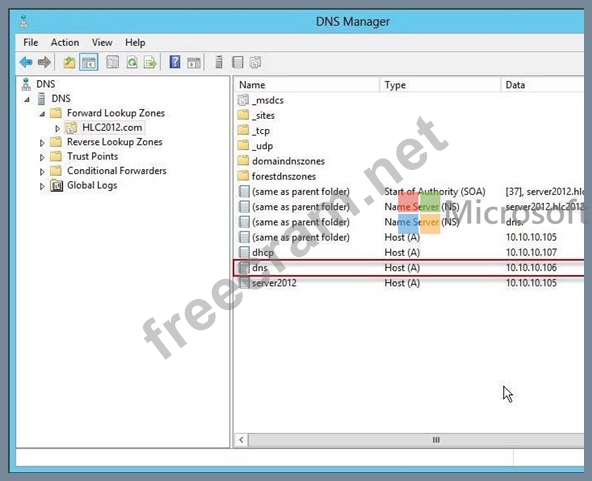Click the Forward arrow toolbar icon
This screenshot has width=592, height=481.
(x=44, y=62)
